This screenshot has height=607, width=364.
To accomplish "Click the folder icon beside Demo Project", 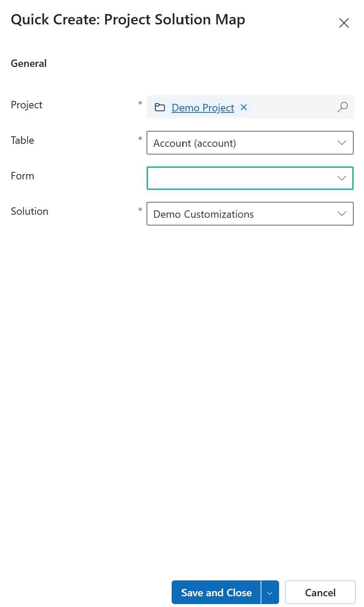I will (159, 108).
